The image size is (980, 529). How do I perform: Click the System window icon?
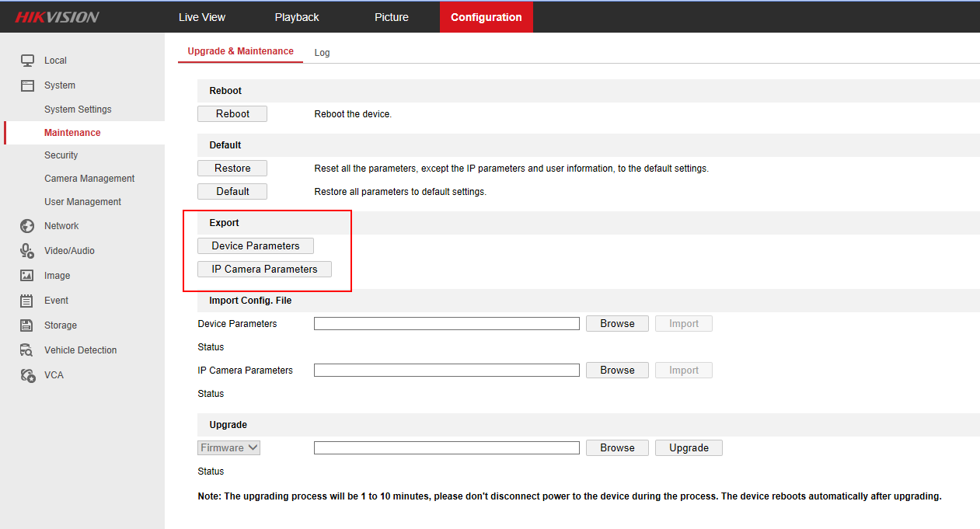[x=27, y=85]
